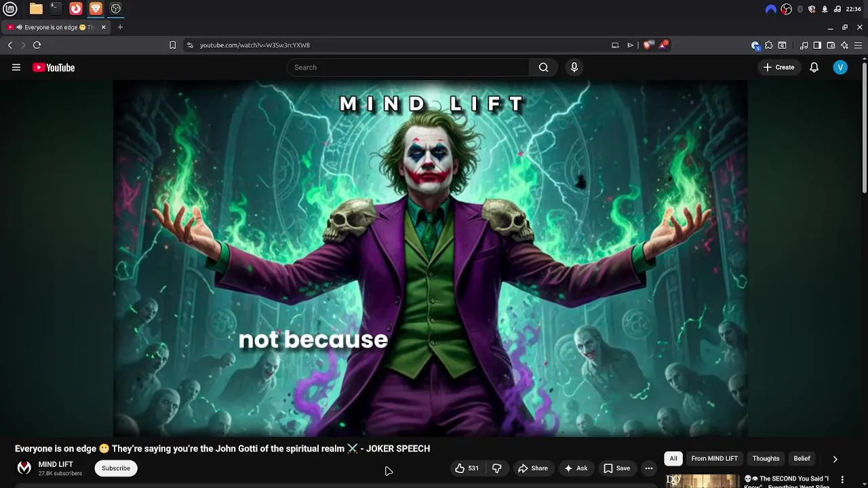
Task: Click the video title text 'Everyone is on edge'
Action: coord(56,449)
